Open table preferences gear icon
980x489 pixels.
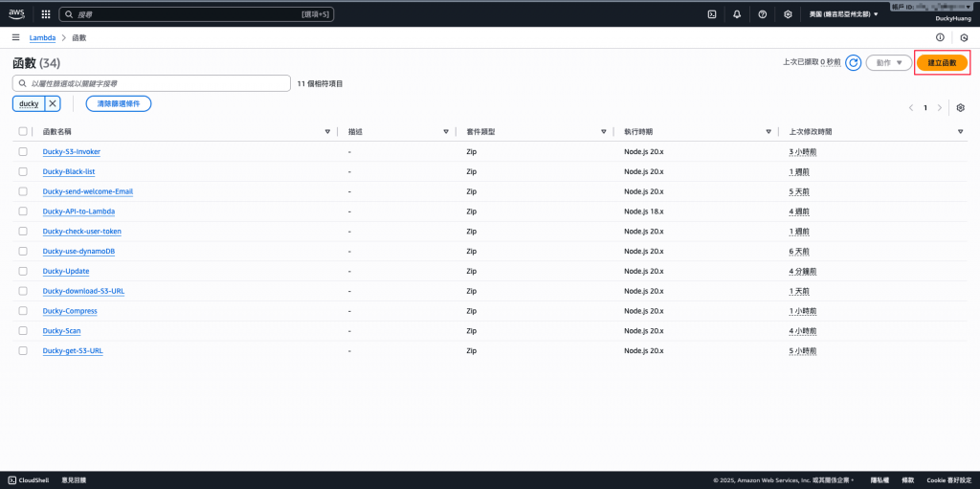(961, 107)
